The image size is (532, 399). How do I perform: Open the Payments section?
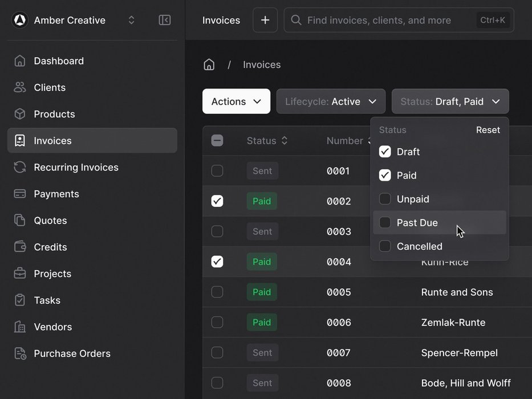pyautogui.click(x=92, y=194)
